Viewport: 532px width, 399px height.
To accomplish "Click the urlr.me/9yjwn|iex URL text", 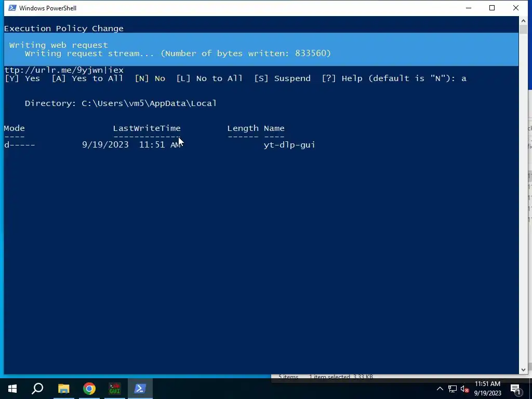I will [64, 70].
